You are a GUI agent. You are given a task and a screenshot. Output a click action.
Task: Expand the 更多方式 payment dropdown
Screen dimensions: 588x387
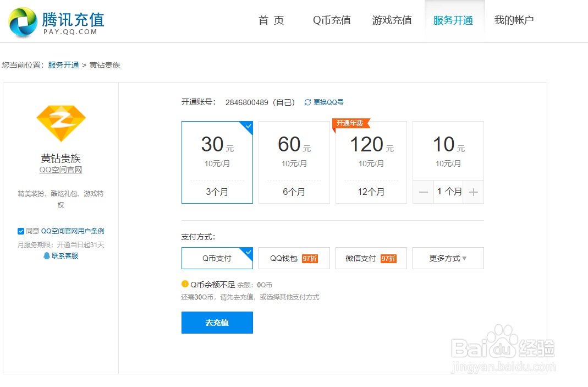coord(448,258)
